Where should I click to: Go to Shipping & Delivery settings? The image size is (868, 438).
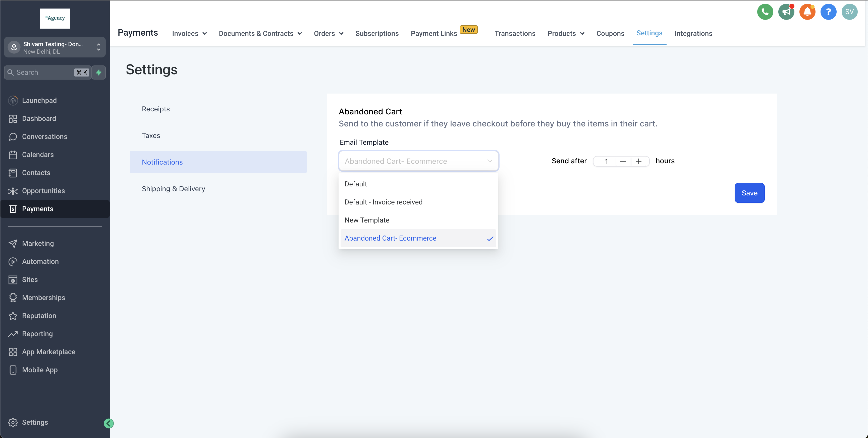[174, 189]
